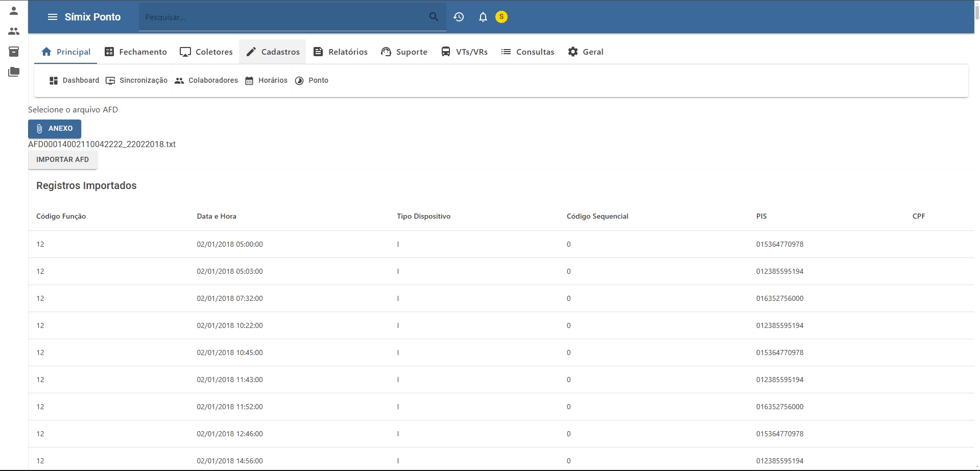
Task: Open the Fechamento tab
Action: click(136, 52)
